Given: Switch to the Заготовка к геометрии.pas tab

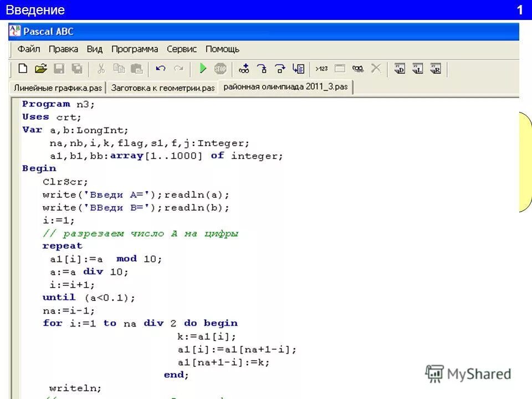Looking at the screenshot, I should click(163, 88).
